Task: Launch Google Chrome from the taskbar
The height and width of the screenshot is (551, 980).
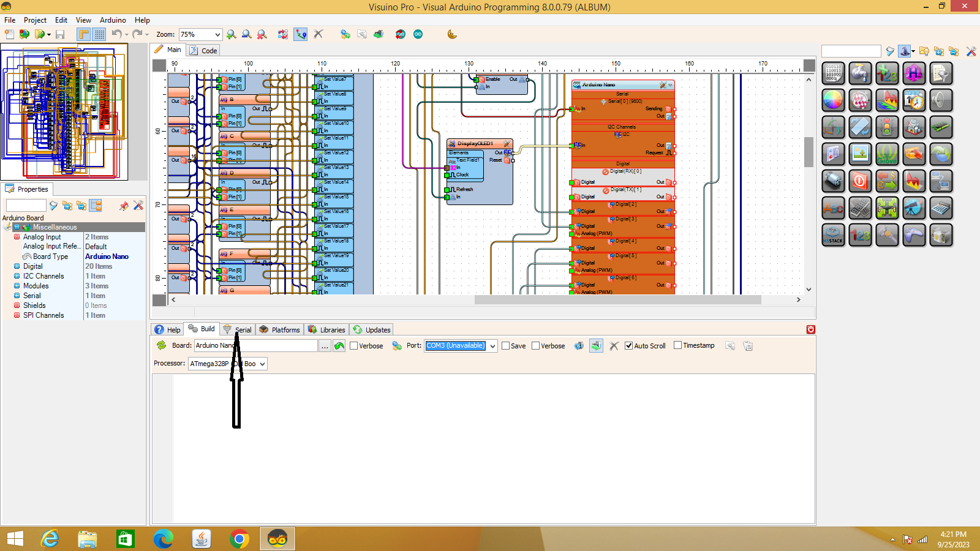Action: click(239, 539)
